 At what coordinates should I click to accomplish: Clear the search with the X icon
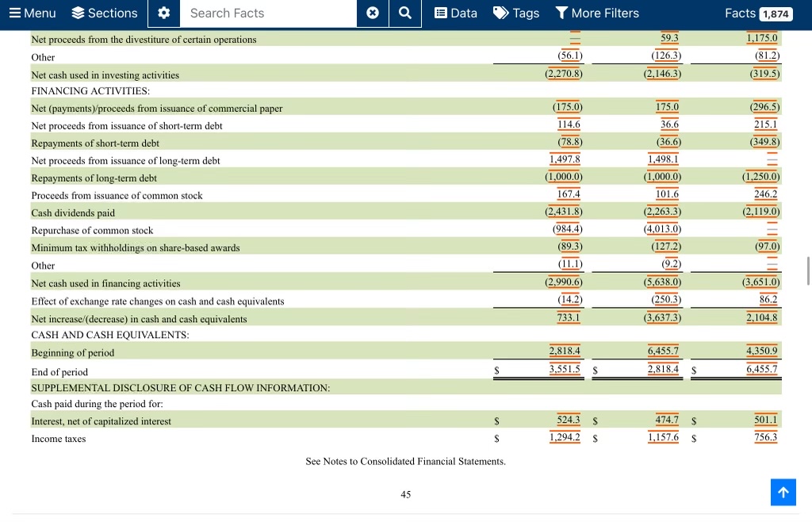[372, 13]
